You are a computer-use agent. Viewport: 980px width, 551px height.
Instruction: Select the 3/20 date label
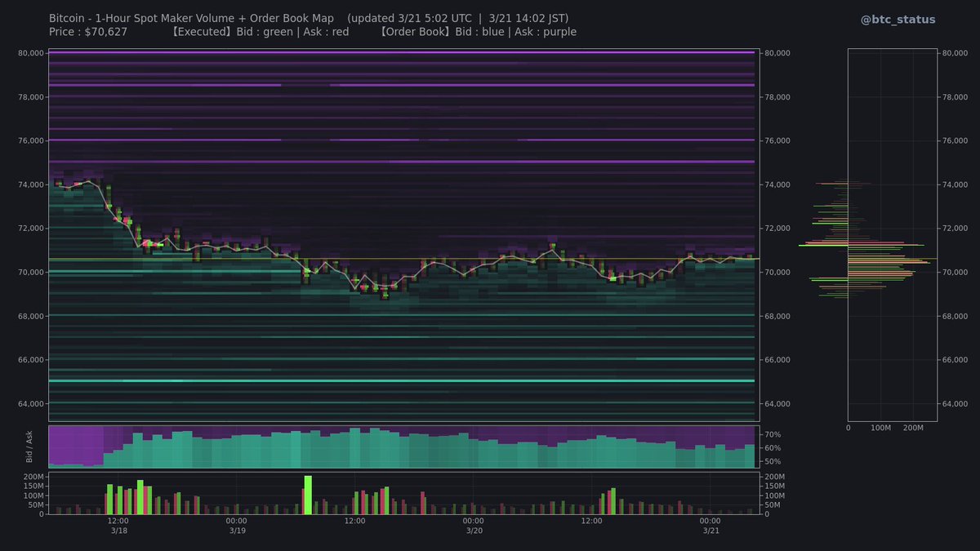(x=474, y=529)
